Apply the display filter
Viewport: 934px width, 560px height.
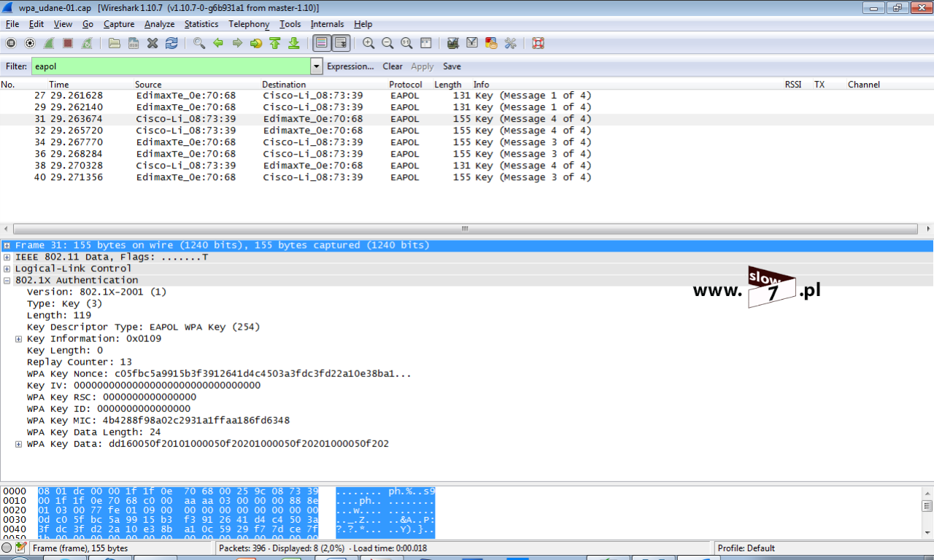pyautogui.click(x=422, y=66)
